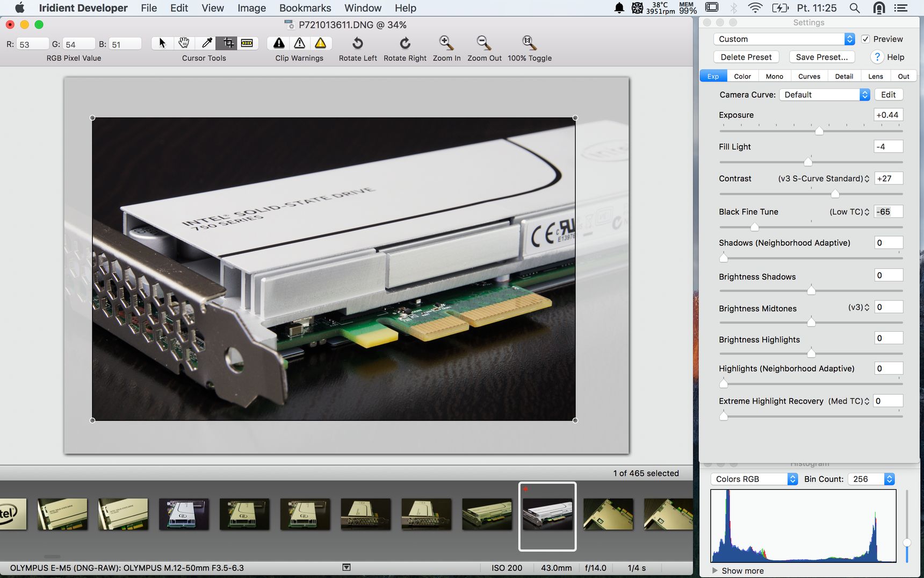Click the DNG document icon in title
Viewport: 924px width, 578px height.
click(x=290, y=25)
